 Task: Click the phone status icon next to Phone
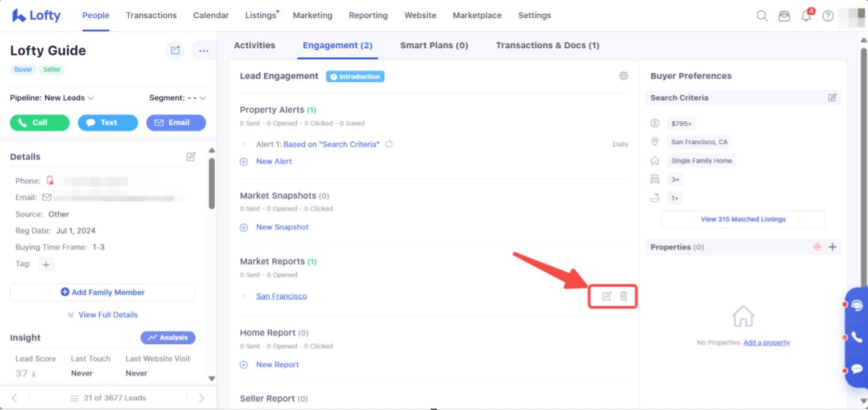tap(50, 181)
